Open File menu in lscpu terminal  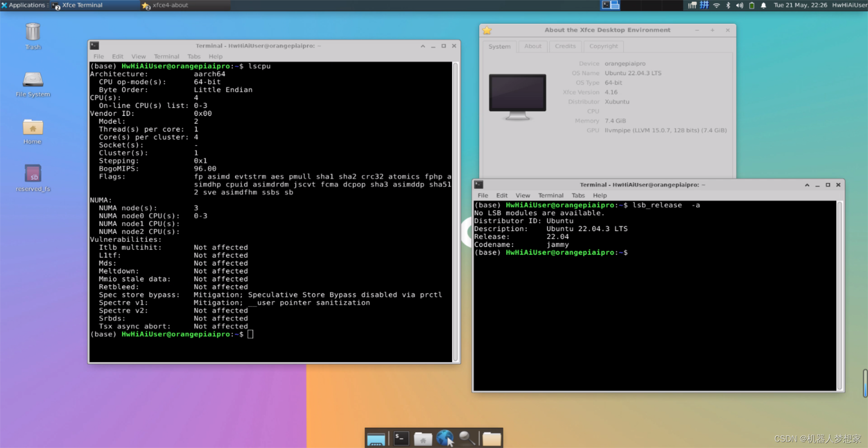(x=99, y=57)
